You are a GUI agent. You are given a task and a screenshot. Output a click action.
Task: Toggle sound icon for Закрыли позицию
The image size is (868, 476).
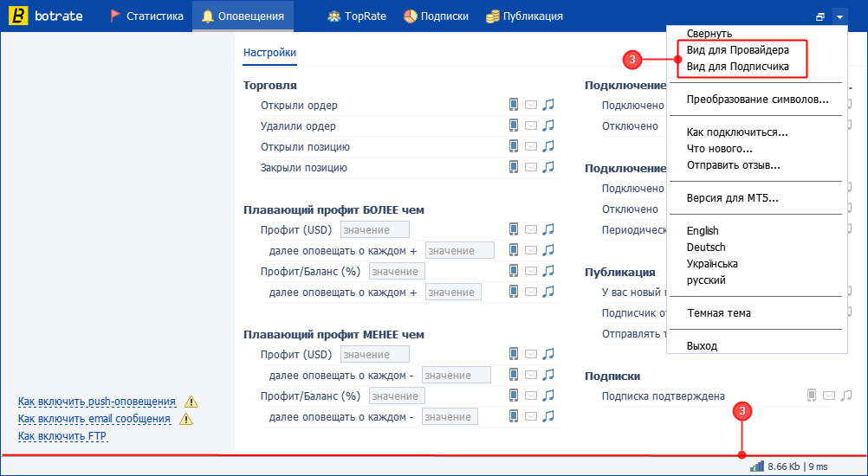pos(548,166)
